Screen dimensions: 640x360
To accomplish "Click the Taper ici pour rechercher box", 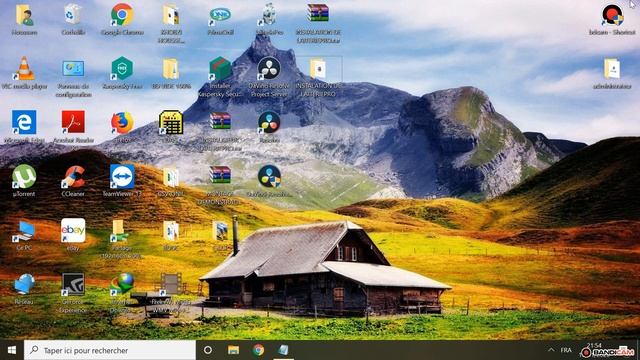I will pos(110,350).
